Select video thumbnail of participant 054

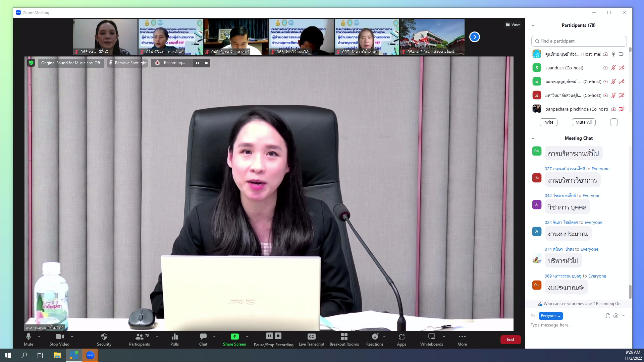[432, 37]
